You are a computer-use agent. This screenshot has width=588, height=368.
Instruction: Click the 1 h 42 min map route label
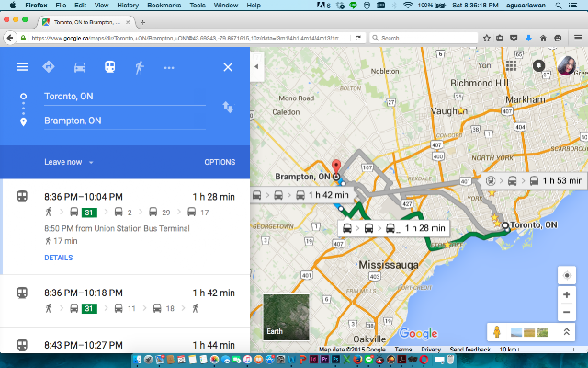pos(302,195)
